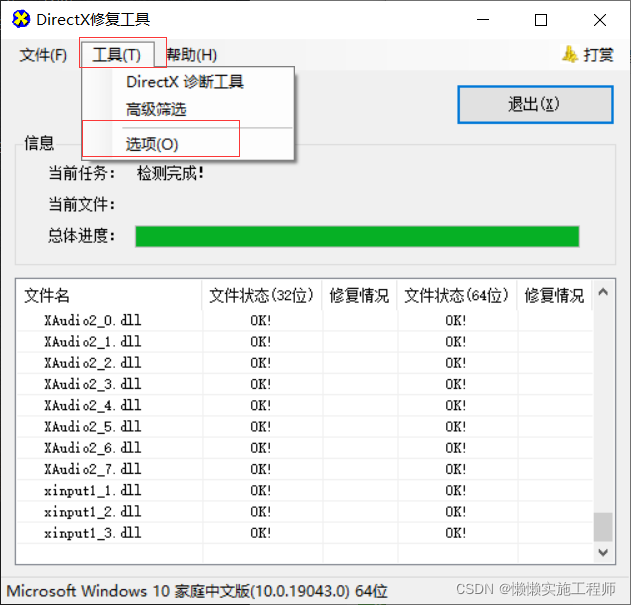Select the XAudio2_0.dll row
Viewport: 631px width, 605px height.
coord(305,320)
